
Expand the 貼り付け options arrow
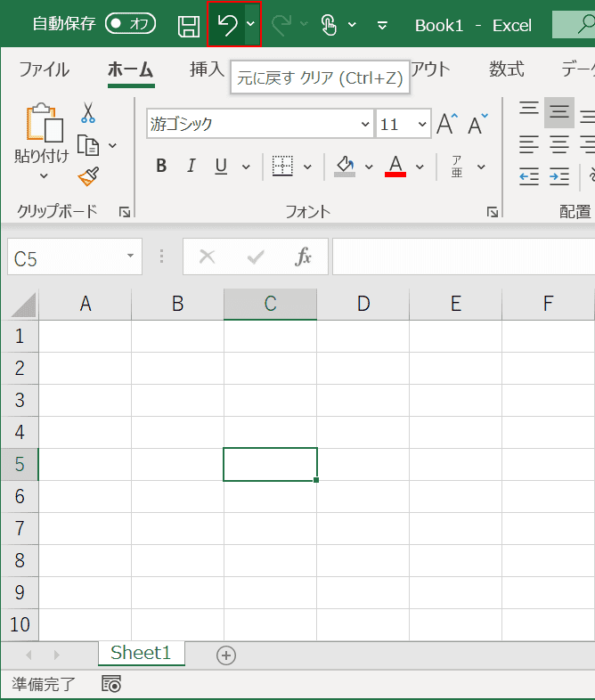pos(44,176)
